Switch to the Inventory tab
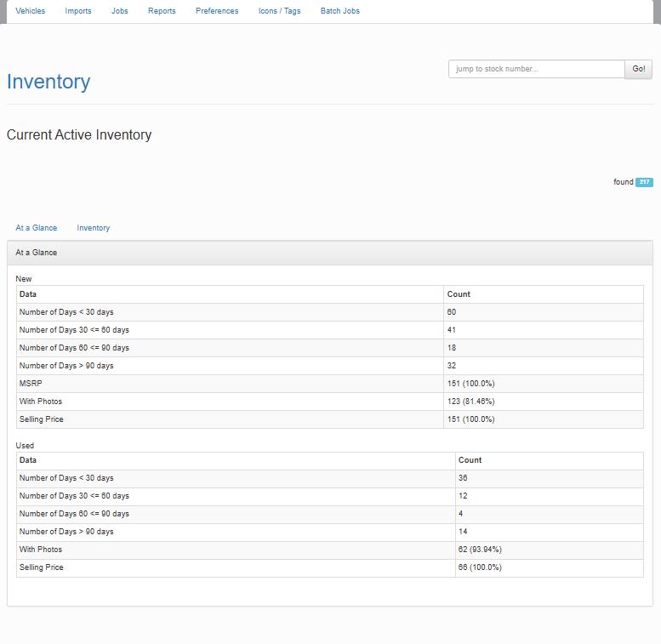 tap(93, 228)
